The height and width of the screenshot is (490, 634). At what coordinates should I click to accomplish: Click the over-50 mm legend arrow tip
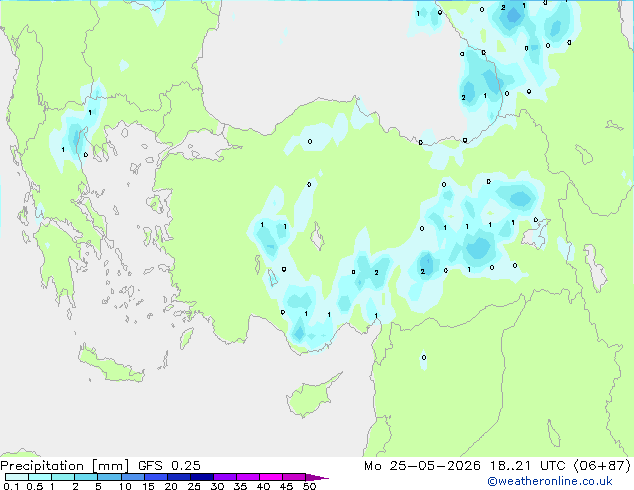click(317, 477)
